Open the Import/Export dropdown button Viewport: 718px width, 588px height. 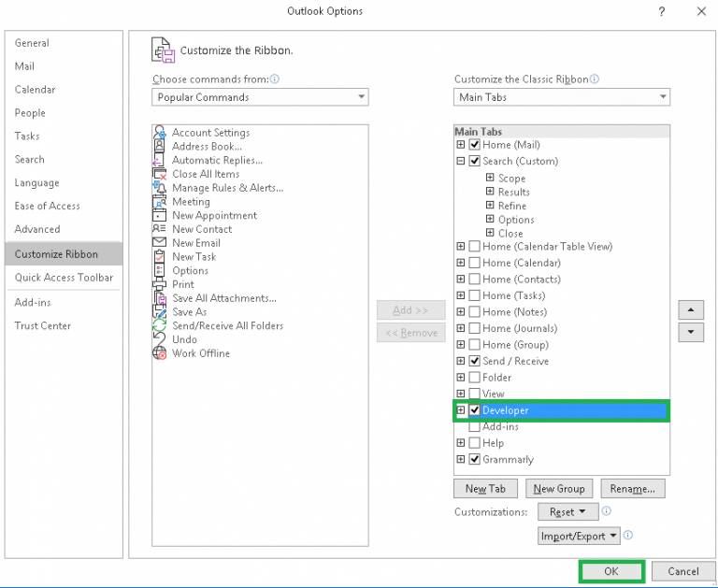580,536
